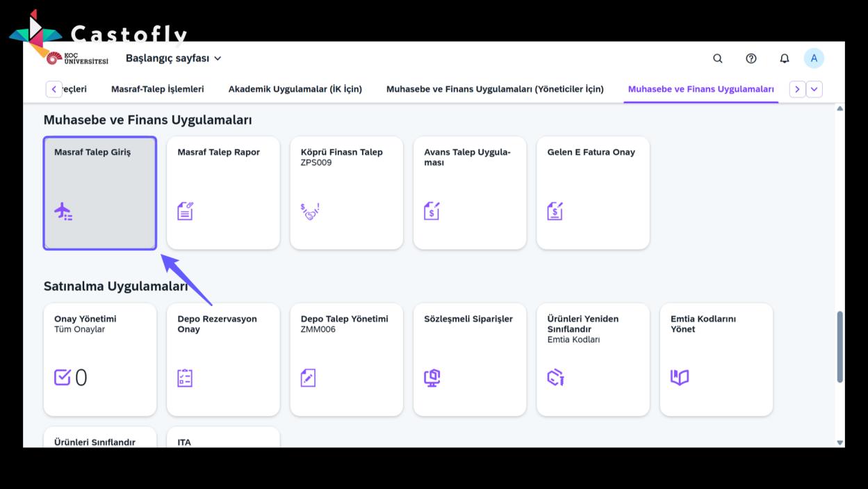The height and width of the screenshot is (489, 868).
Task: Open Emtia Kodlarını Yönet tile
Action: [x=716, y=360]
